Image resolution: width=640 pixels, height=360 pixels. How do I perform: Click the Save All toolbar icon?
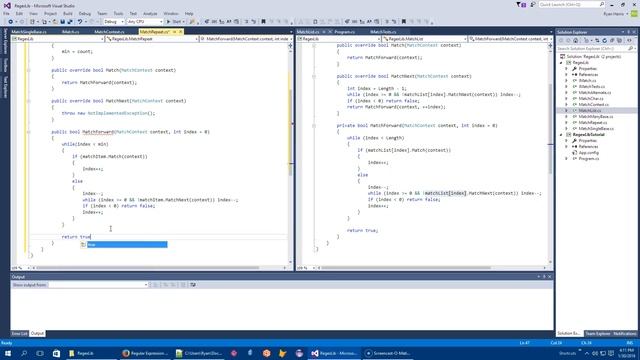(x=70, y=22)
